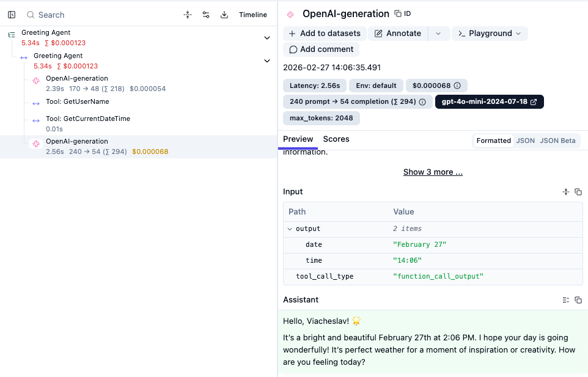Open the gpt-4o-mini-2024-07-18 model link
Image resolution: width=588 pixels, height=377 pixels.
490,102
